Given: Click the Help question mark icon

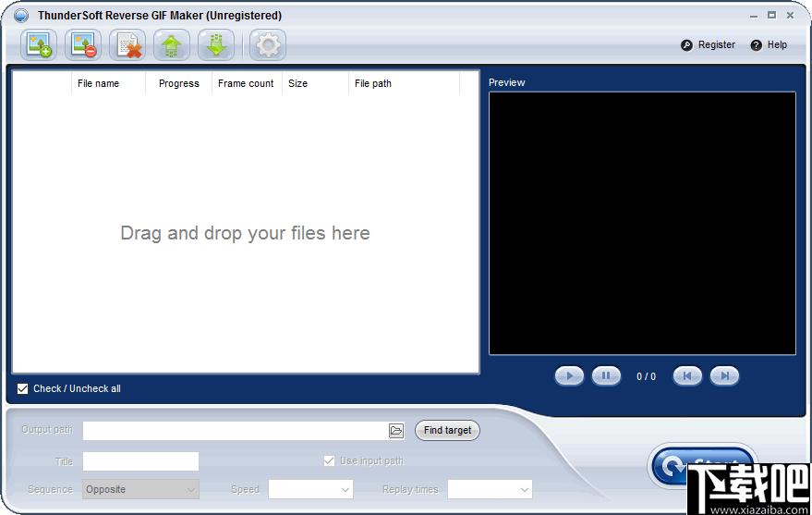Looking at the screenshot, I should click(756, 45).
